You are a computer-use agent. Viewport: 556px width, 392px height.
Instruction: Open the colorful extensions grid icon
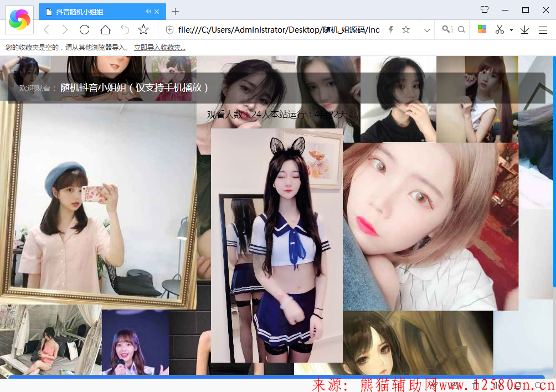(x=482, y=30)
